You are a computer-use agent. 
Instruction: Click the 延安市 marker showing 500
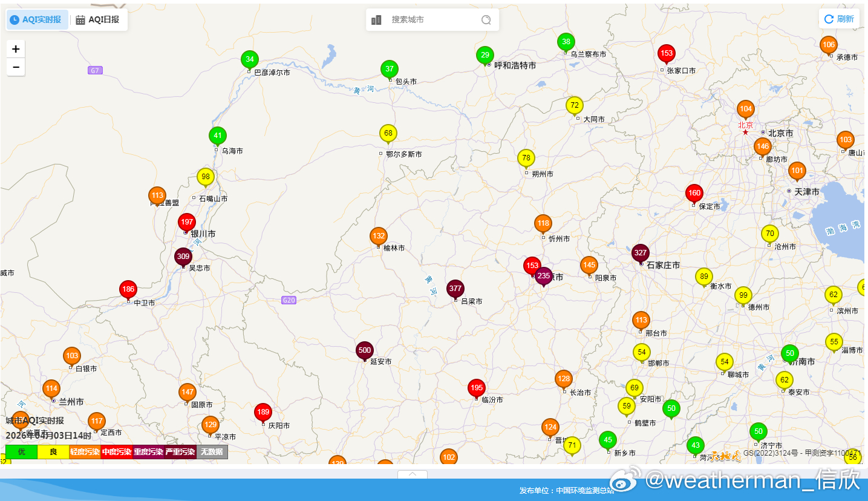point(364,351)
